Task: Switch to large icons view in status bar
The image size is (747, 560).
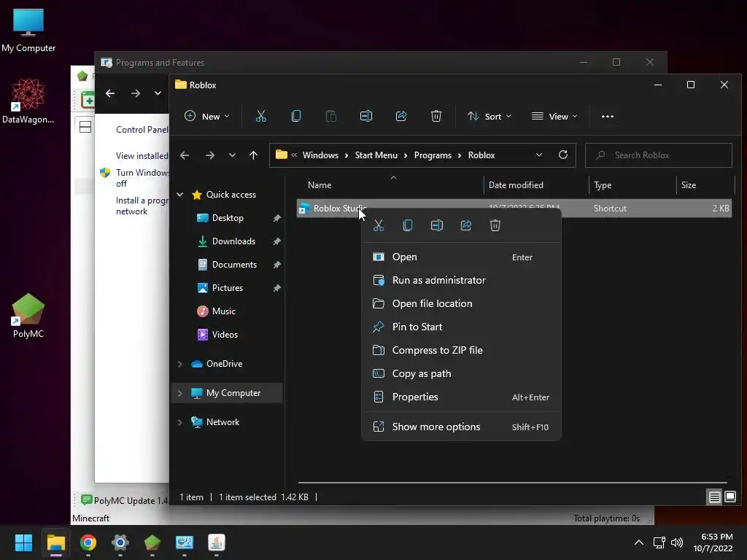Action: (x=729, y=497)
